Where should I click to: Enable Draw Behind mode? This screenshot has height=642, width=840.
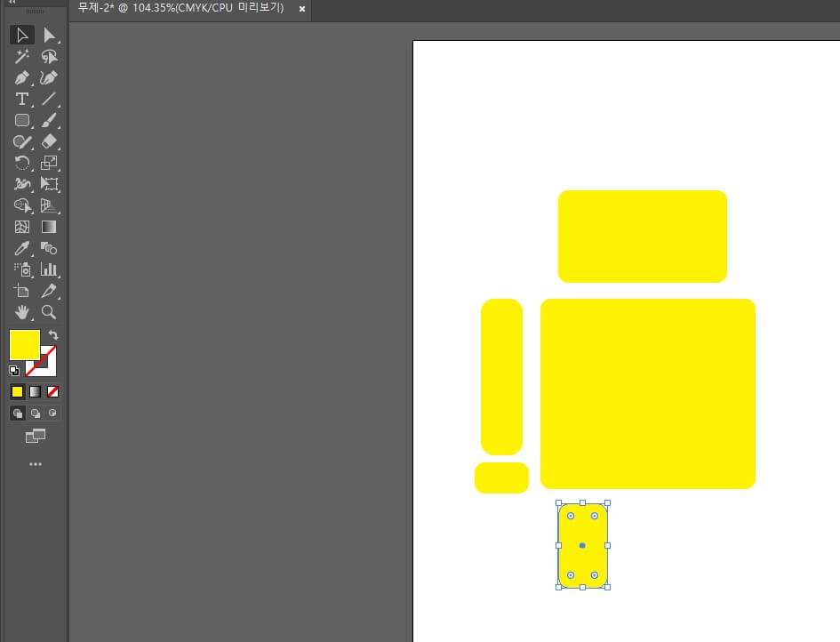(36, 413)
